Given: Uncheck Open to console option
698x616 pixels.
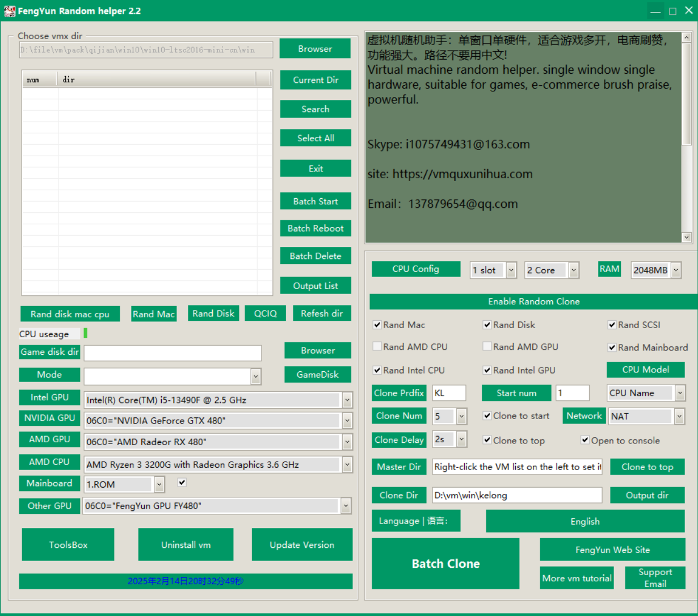Looking at the screenshot, I should pos(585,440).
